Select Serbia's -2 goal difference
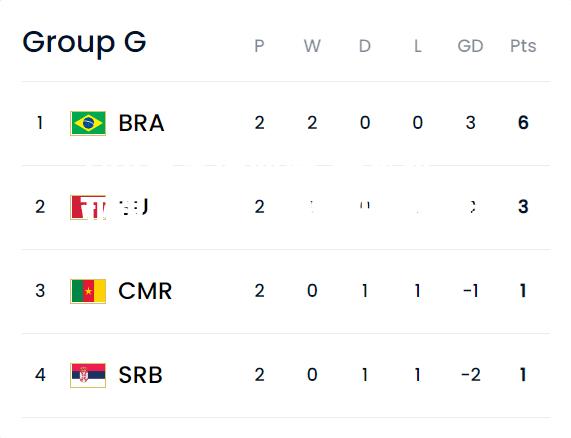This screenshot has width=571, height=438. [x=470, y=375]
